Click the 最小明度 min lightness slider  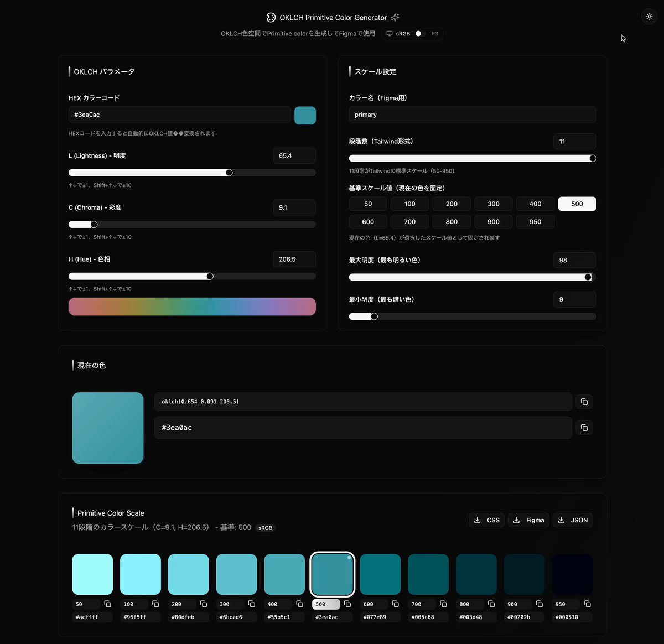[x=473, y=316]
